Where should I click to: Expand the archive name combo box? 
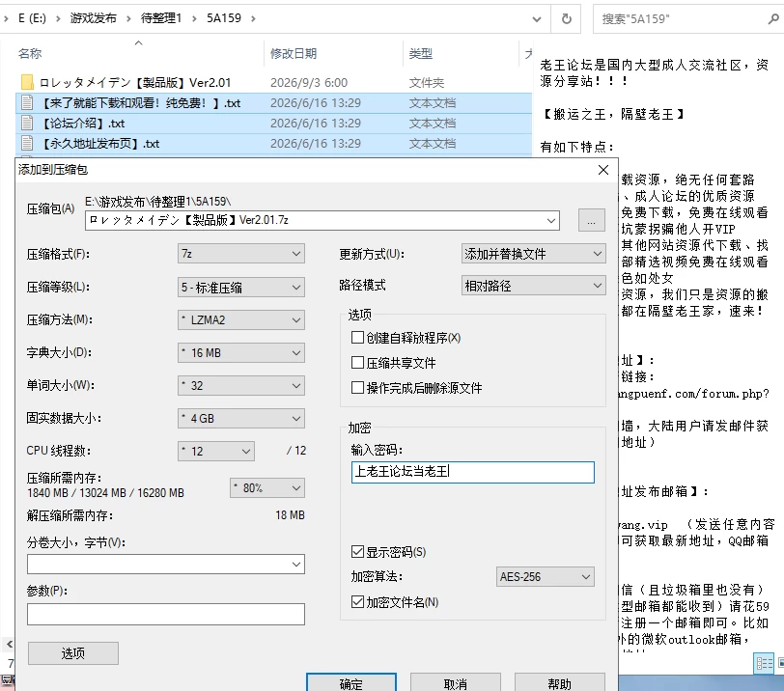551,220
